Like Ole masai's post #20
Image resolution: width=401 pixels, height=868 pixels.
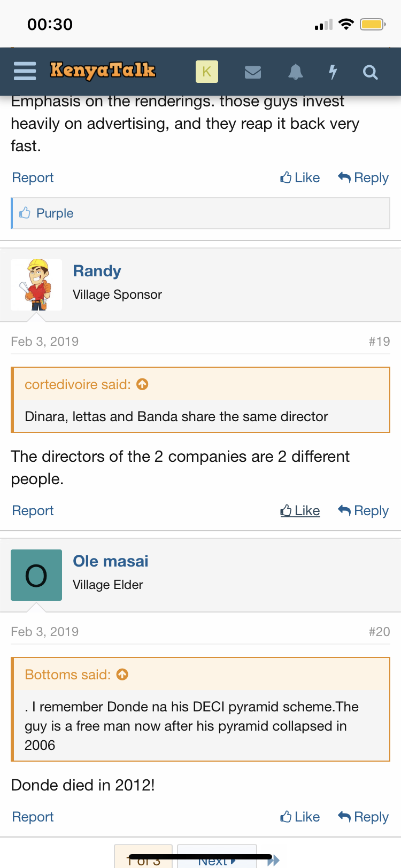(x=300, y=817)
